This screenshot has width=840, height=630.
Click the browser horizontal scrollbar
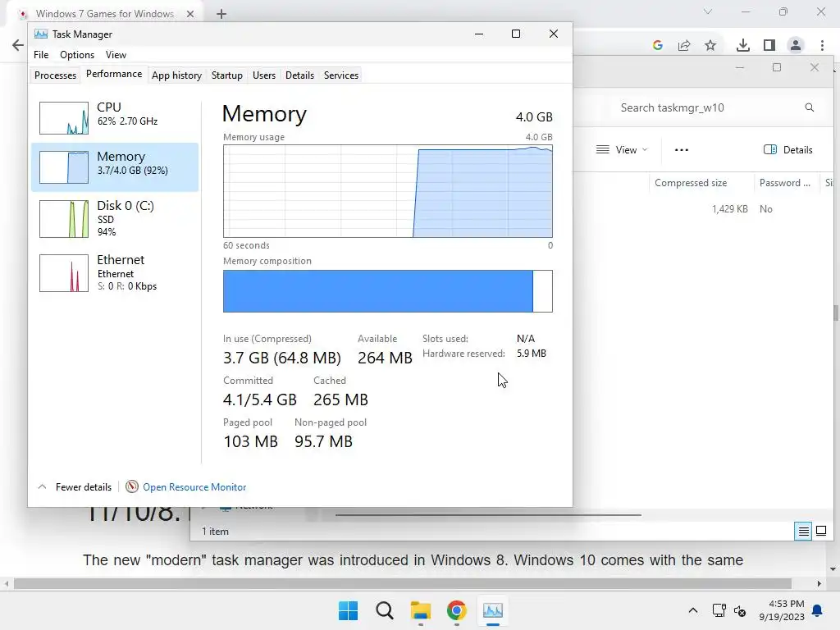402,583
